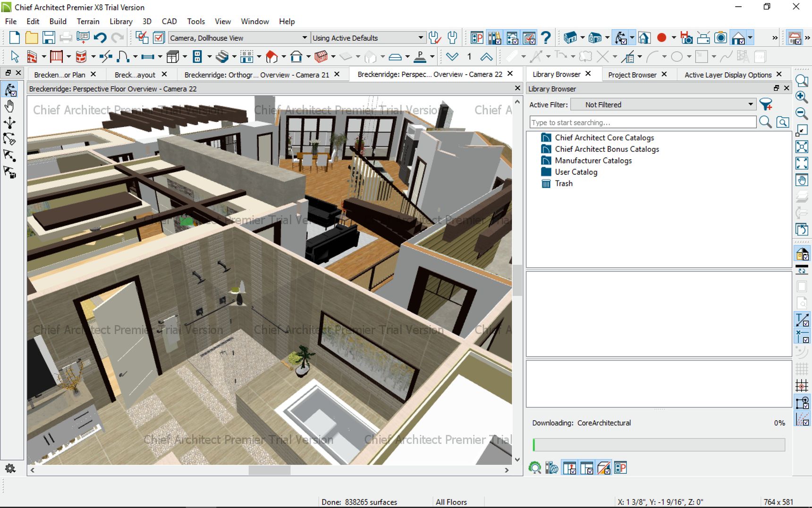Create a new plan file
The width and height of the screenshot is (812, 508).
[15, 38]
